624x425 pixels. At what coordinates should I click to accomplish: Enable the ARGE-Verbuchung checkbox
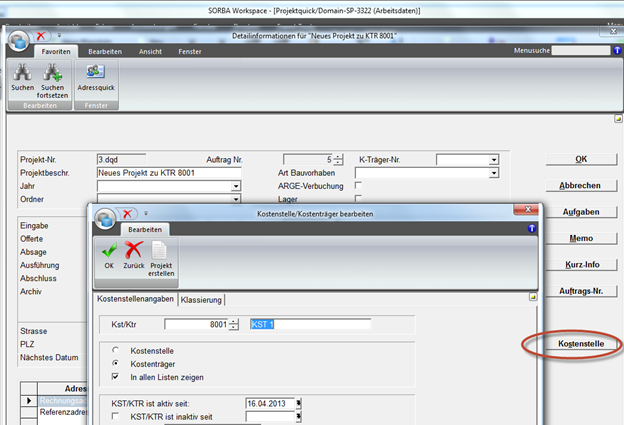click(x=358, y=186)
